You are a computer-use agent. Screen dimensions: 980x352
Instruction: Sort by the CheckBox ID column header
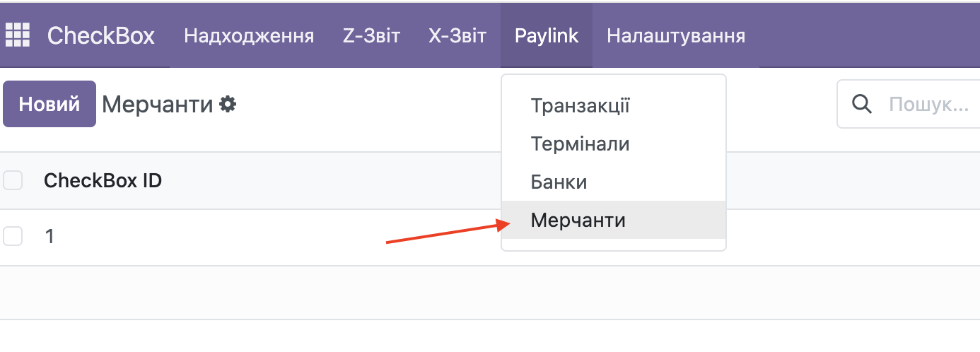[x=103, y=181]
